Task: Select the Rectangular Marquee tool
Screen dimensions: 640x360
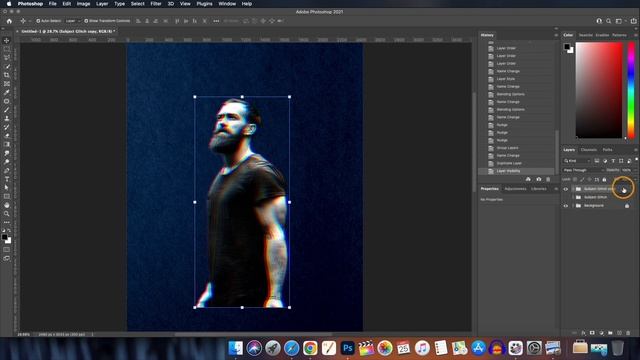Action: (7, 49)
